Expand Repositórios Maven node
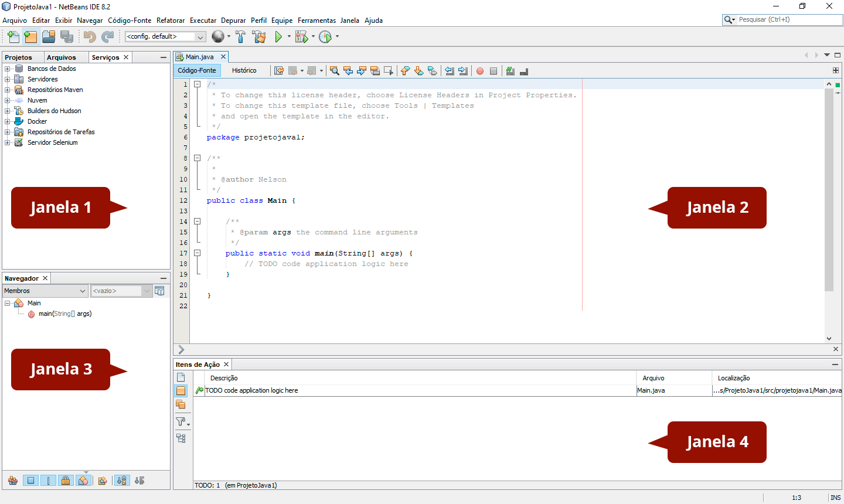Screen dimensions: 844x504 tap(8, 90)
